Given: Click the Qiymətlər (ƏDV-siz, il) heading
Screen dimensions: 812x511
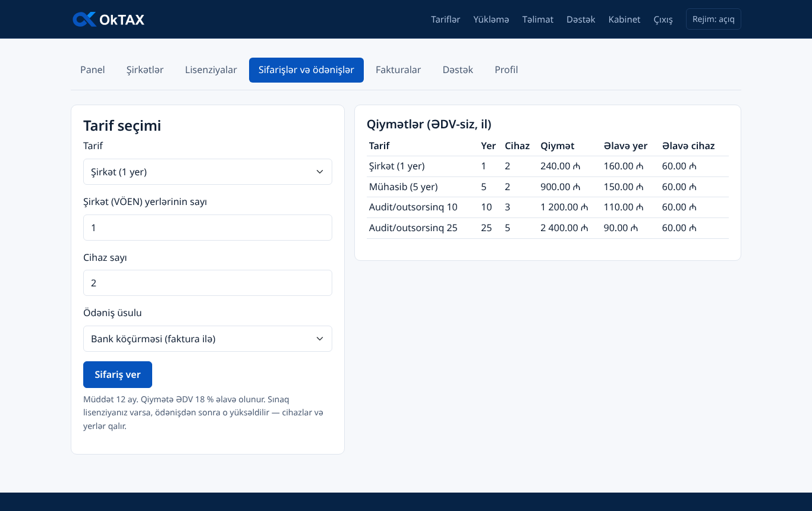Looking at the screenshot, I should [429, 125].
